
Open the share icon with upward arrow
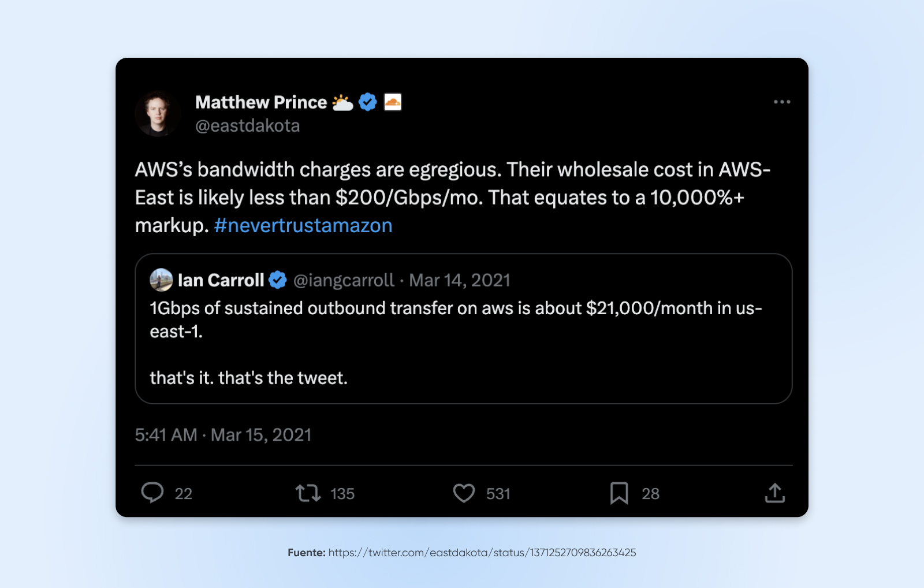coord(776,493)
